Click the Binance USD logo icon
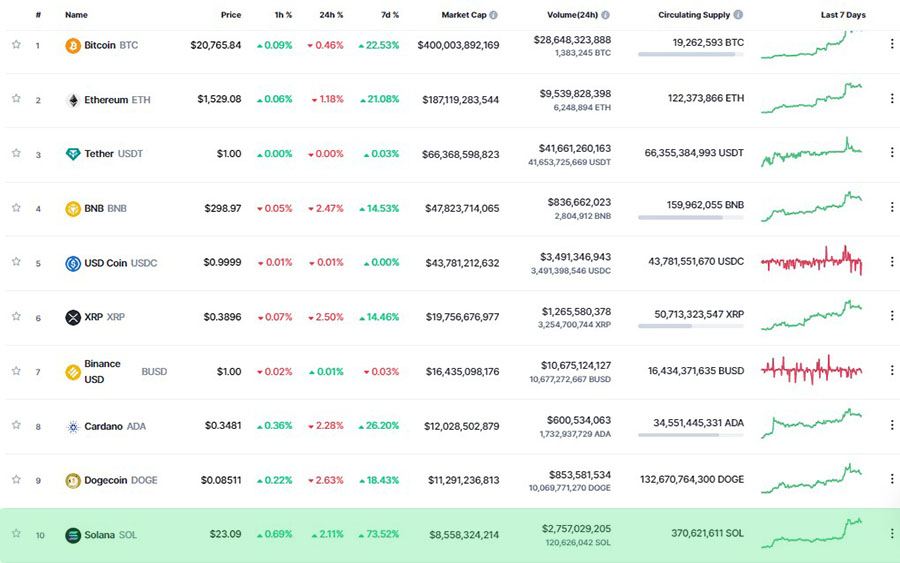Viewport: 900px width, 563px height. click(x=73, y=372)
